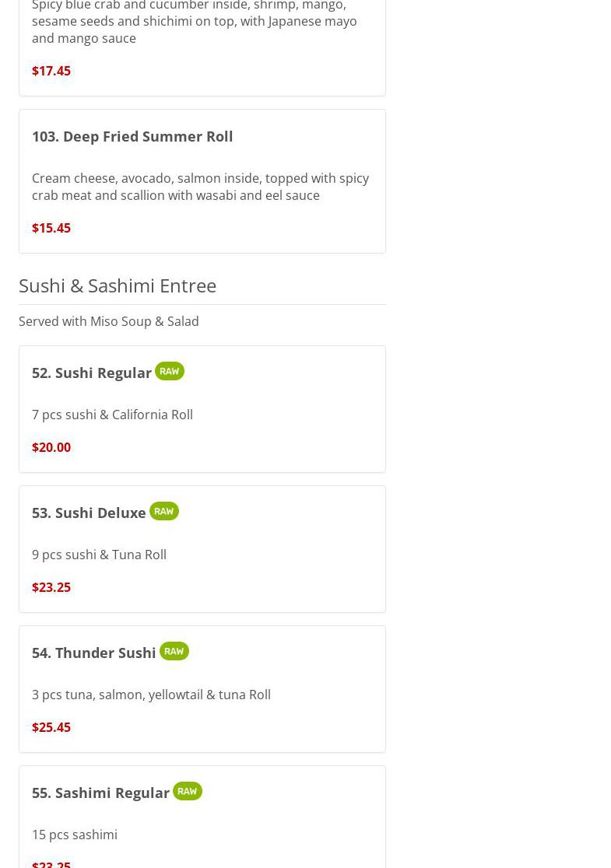
Task: Click the Cream cheese, avocado, salmon description
Action: click(200, 187)
